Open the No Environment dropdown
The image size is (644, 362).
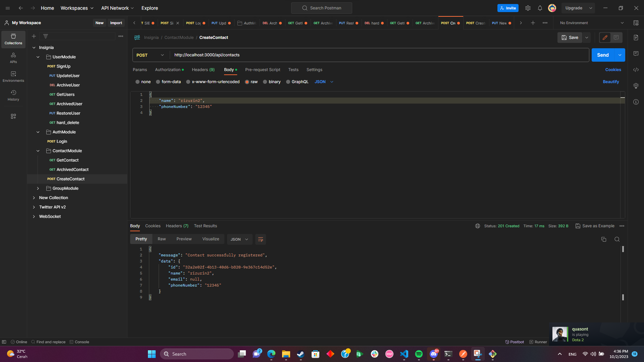click(590, 23)
